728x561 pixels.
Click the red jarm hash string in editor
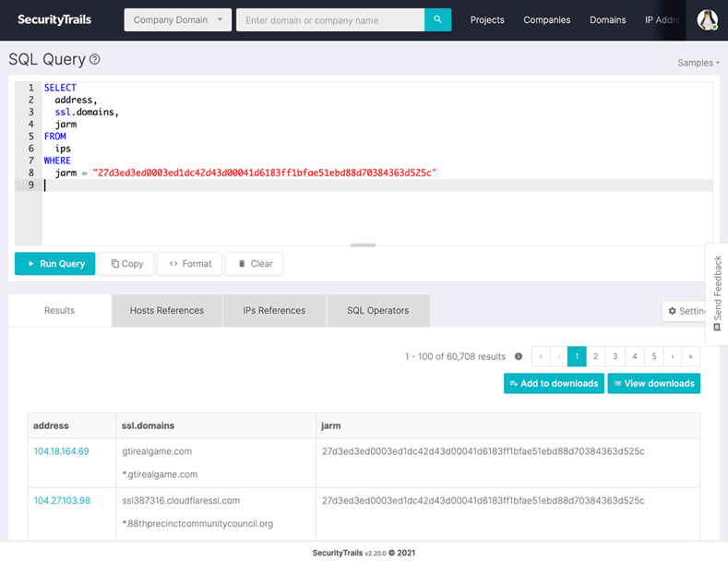coord(265,173)
